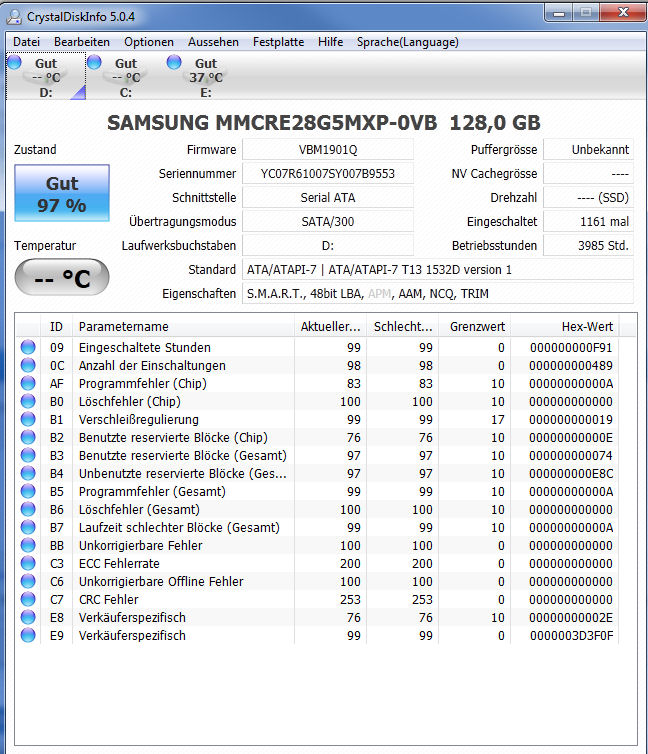
Task: Open the Bearbeiten menu
Action: pos(82,42)
